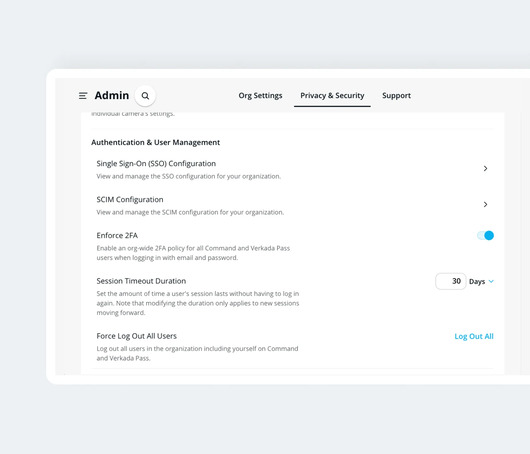The height and width of the screenshot is (454, 530).
Task: Click the session timeout number field
Action: pyautogui.click(x=451, y=281)
